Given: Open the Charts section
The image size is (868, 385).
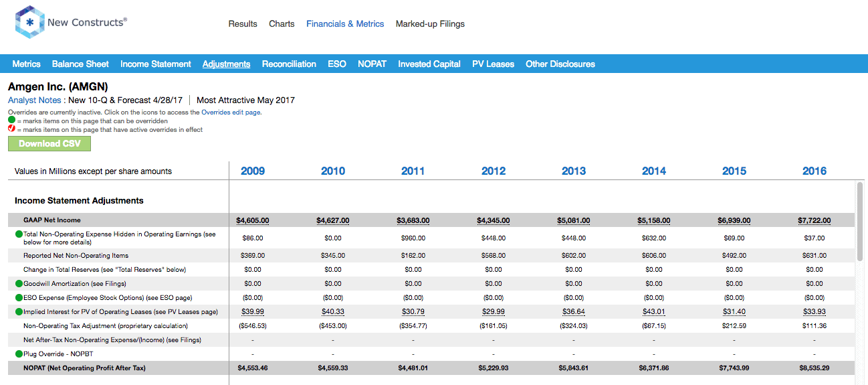Looking at the screenshot, I should 282,23.
